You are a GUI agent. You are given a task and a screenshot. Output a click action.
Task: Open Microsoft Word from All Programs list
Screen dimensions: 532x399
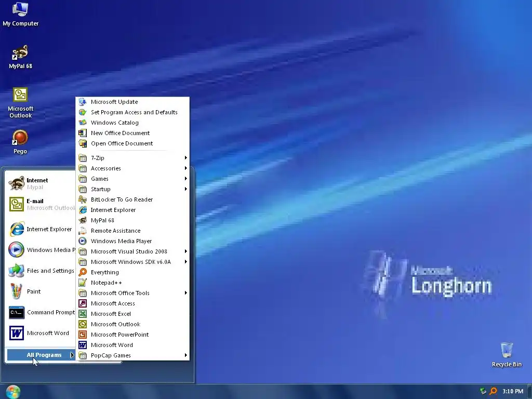coord(132,345)
